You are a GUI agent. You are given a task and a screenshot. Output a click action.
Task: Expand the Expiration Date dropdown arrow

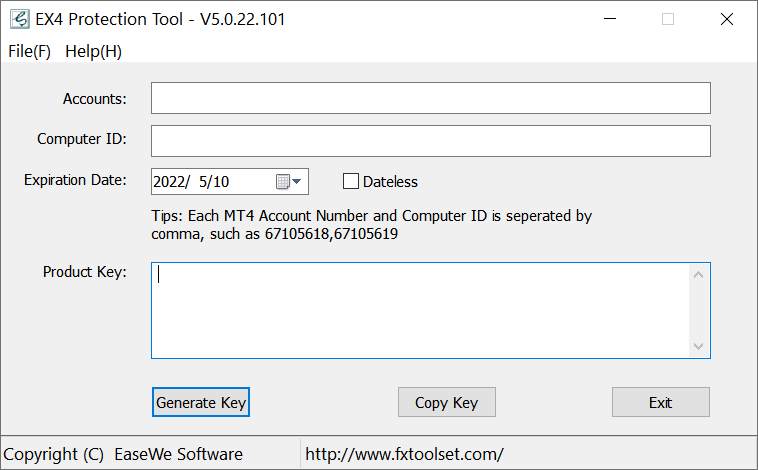point(297,181)
